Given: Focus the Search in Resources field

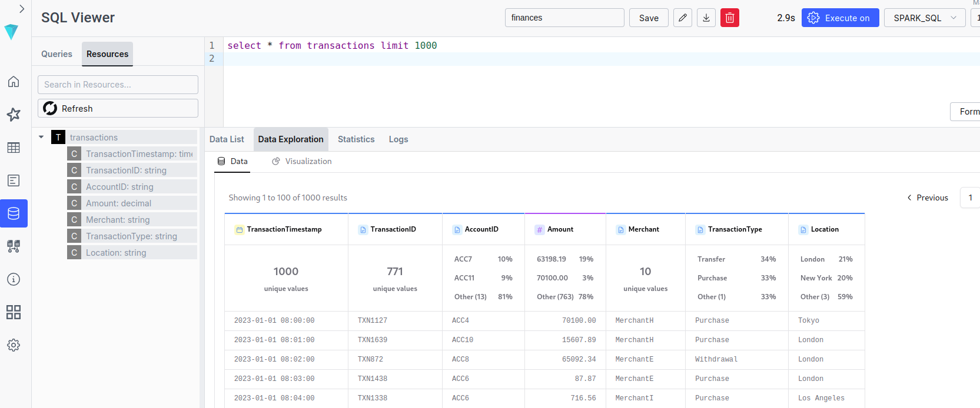Looking at the screenshot, I should click(x=118, y=85).
